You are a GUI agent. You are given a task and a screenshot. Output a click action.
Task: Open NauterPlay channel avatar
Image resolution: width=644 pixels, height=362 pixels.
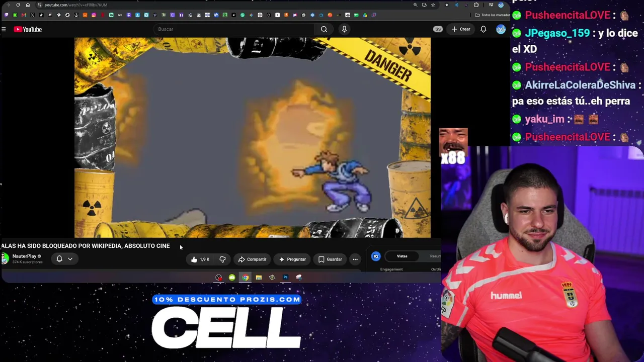5,259
